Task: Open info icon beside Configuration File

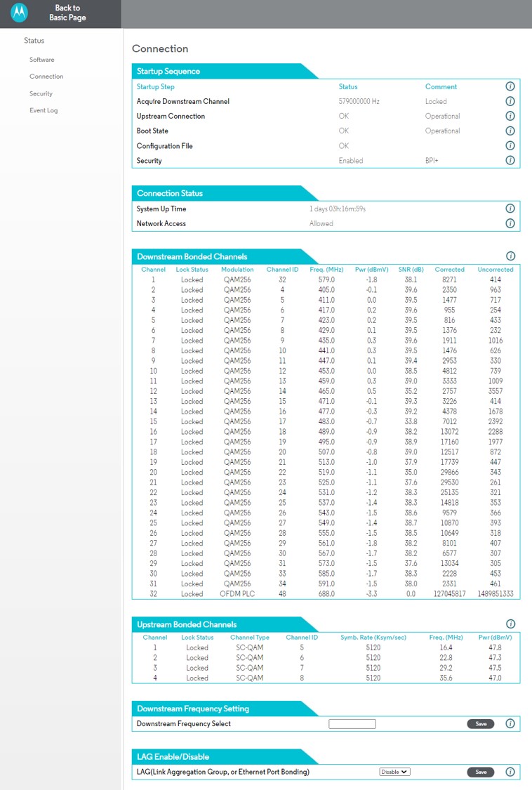Action: click(x=510, y=145)
